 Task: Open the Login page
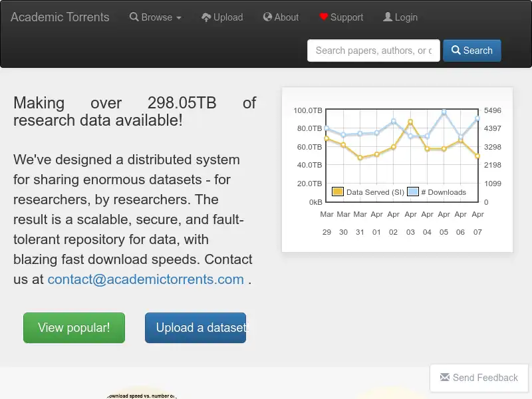400,17
